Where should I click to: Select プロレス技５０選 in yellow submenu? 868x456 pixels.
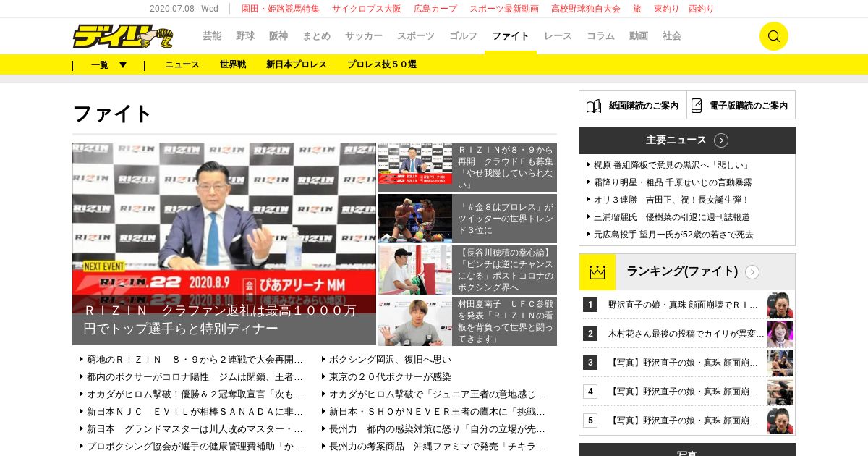[x=382, y=64]
